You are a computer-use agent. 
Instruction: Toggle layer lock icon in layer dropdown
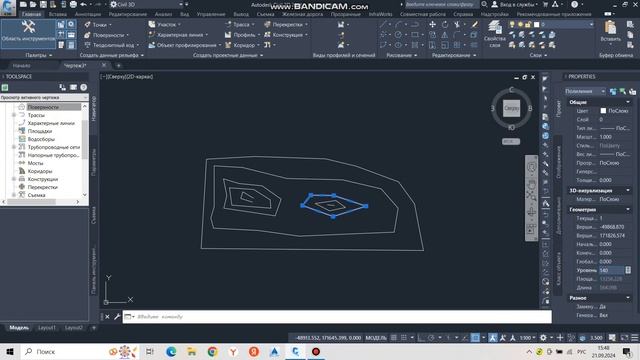pyautogui.click(x=528, y=24)
